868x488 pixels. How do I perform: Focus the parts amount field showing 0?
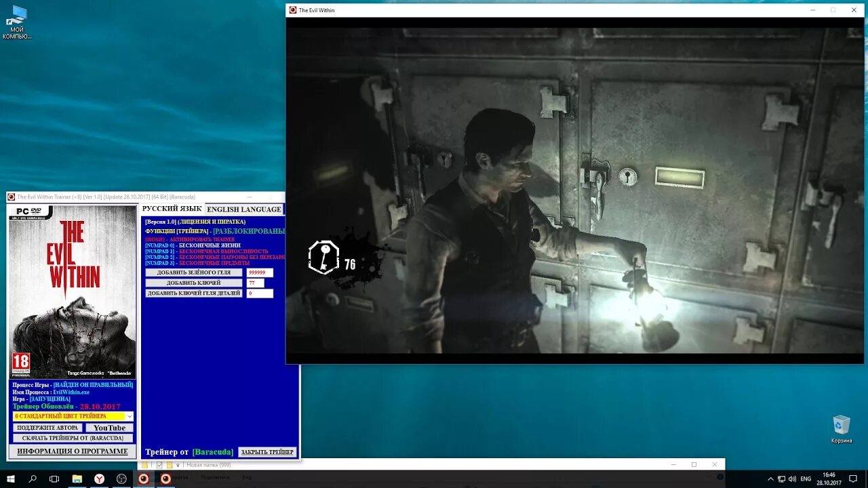(260, 293)
